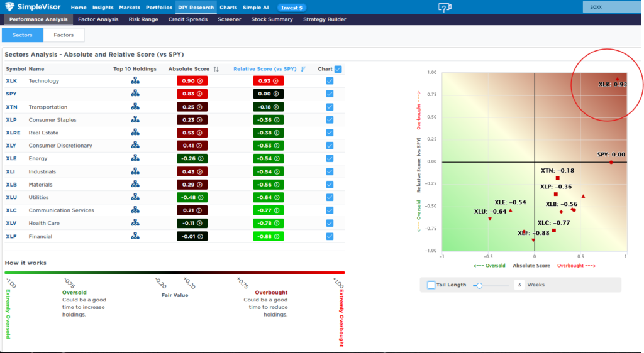Click the XLK data point on scatter chart
This screenshot has height=353, width=644.
pos(617,80)
